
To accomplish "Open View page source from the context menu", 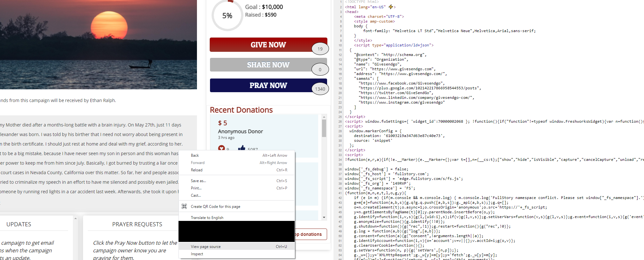I will click(x=237, y=247).
